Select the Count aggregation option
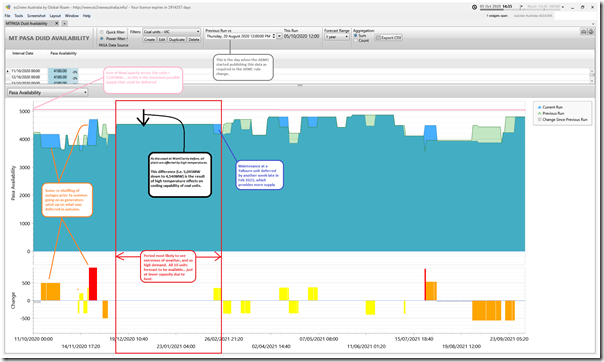 pyautogui.click(x=356, y=40)
